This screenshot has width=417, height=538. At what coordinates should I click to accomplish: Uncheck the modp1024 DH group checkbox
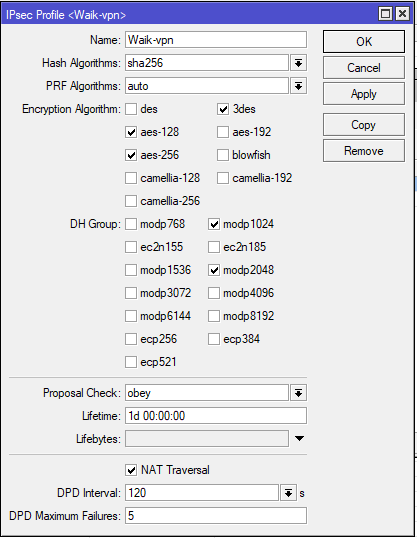pyautogui.click(x=214, y=224)
